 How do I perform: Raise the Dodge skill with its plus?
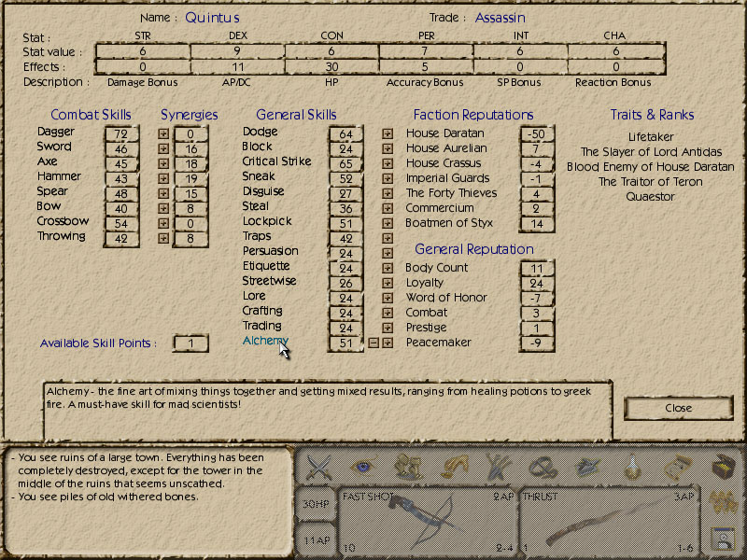tap(388, 133)
